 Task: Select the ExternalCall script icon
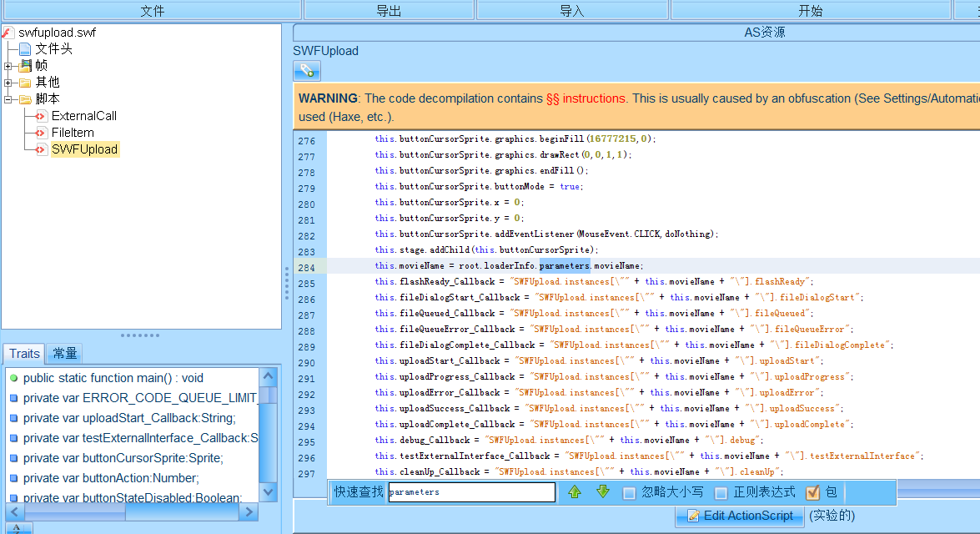40,116
